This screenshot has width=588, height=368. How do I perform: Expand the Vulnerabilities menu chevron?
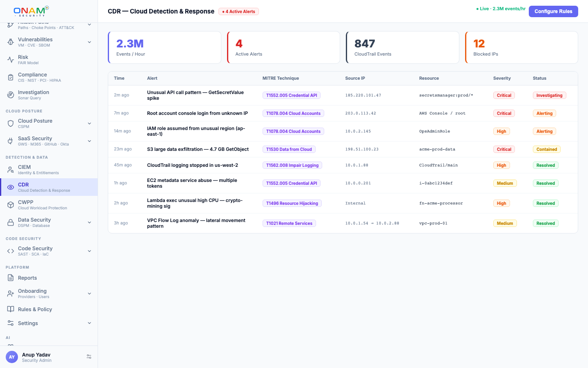(x=89, y=42)
